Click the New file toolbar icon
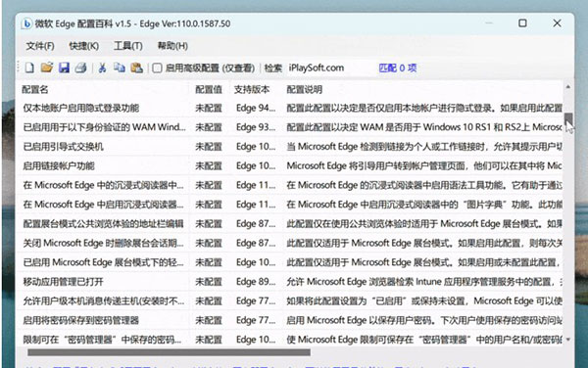 [x=29, y=68]
